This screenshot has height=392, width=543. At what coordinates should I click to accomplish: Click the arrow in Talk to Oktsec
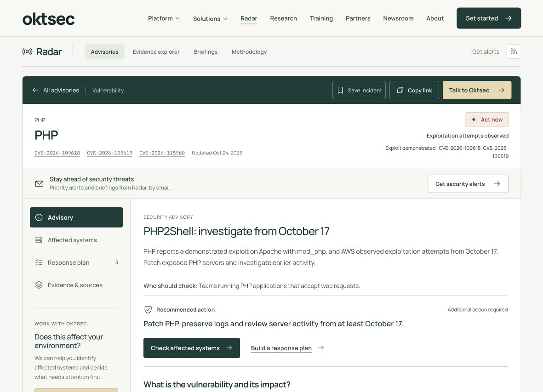pos(501,90)
